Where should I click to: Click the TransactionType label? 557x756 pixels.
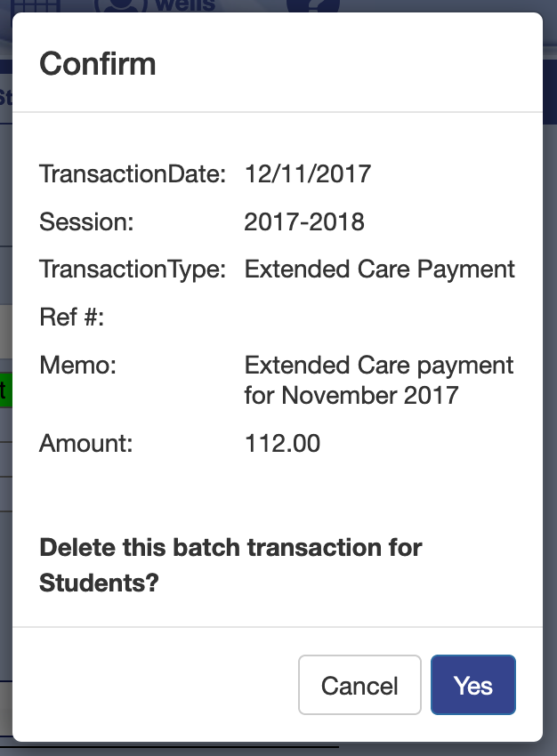point(133,269)
